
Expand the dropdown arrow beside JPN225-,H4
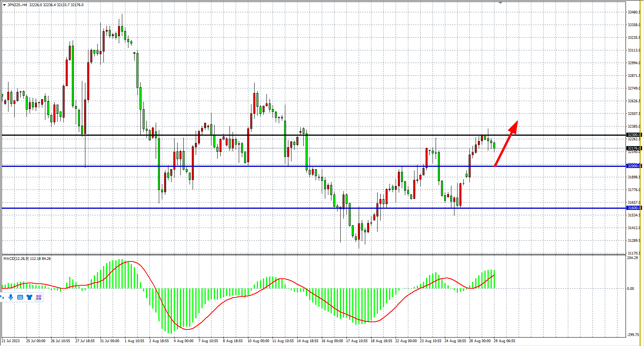point(4,5)
